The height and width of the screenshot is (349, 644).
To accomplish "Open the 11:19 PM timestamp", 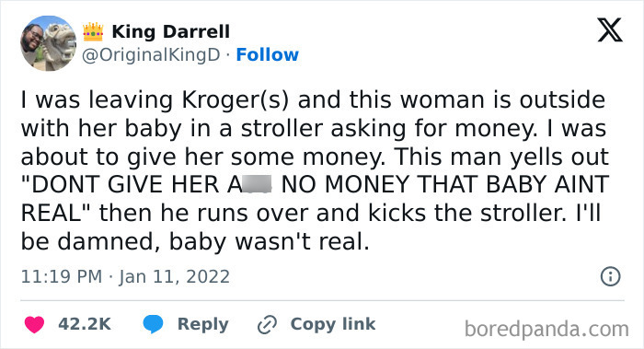I will [62, 276].
